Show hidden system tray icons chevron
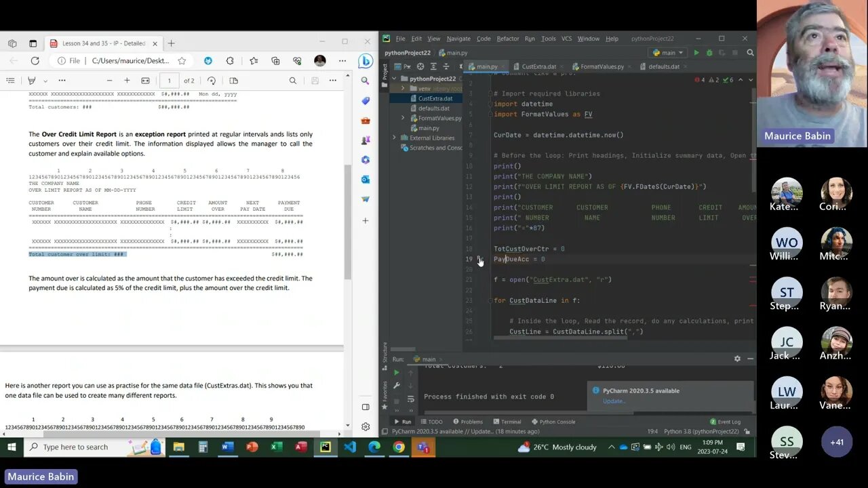The width and height of the screenshot is (868, 488). [x=612, y=447]
